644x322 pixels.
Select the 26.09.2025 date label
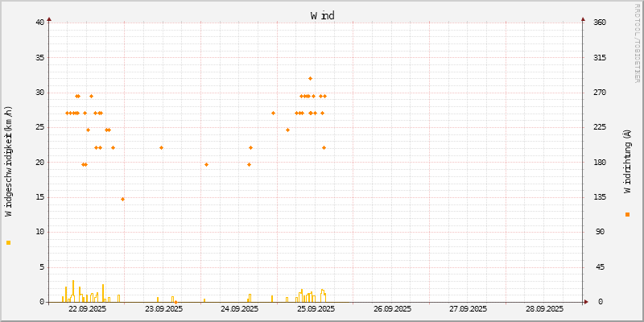click(391, 309)
